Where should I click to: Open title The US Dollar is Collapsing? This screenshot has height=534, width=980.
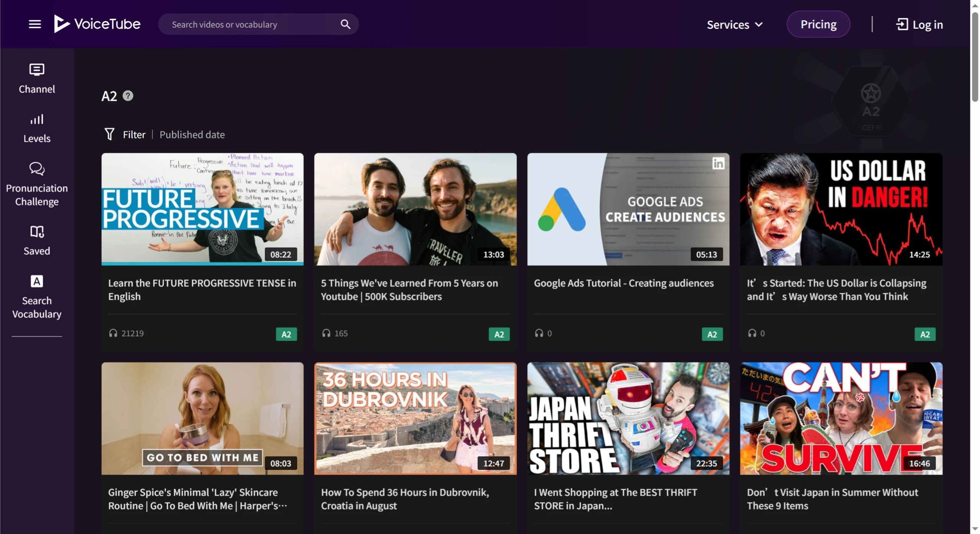tap(837, 290)
